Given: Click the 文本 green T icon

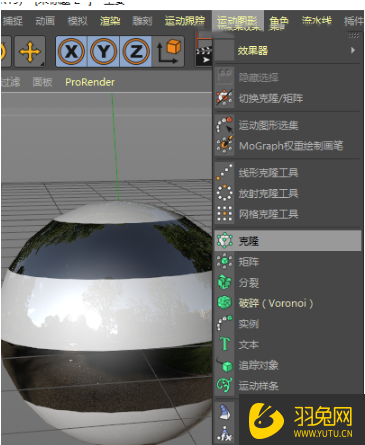Looking at the screenshot, I should pos(225,344).
